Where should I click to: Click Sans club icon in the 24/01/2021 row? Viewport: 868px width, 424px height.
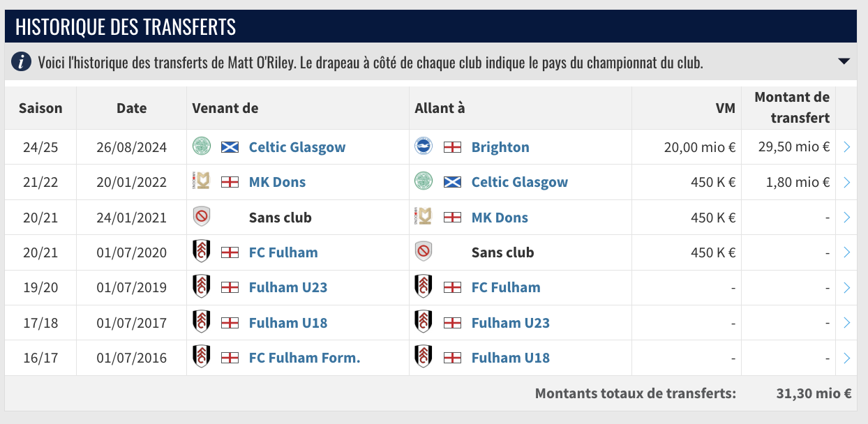[x=201, y=217]
